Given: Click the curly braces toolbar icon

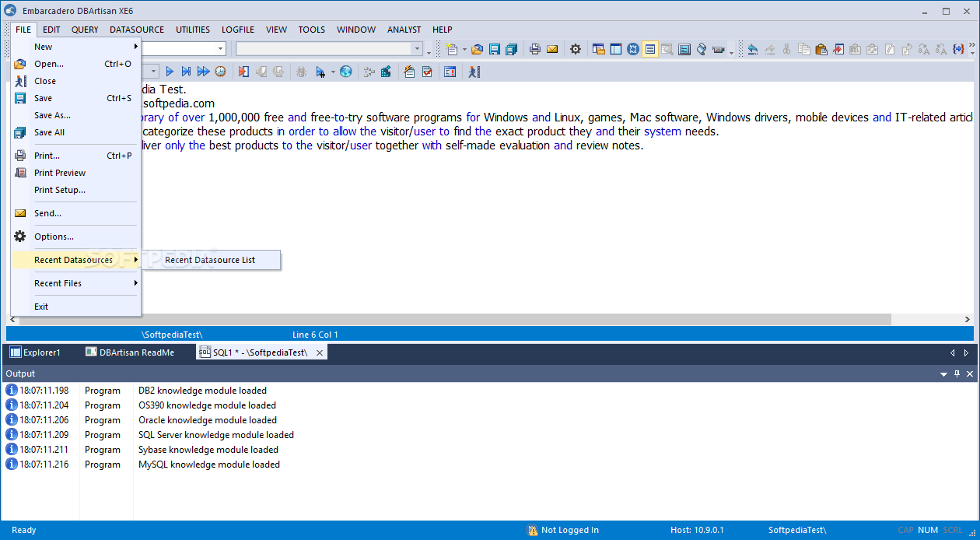Looking at the screenshot, I should pos(958,49).
